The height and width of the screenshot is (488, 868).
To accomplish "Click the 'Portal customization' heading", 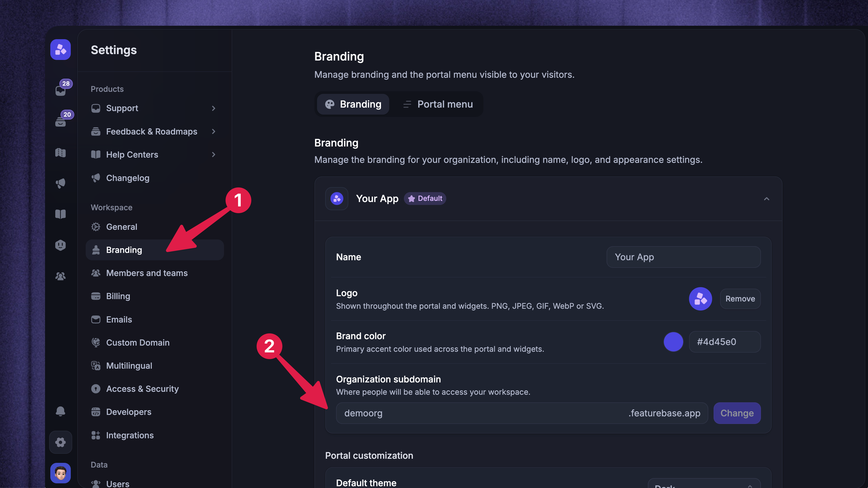I will pos(369,456).
